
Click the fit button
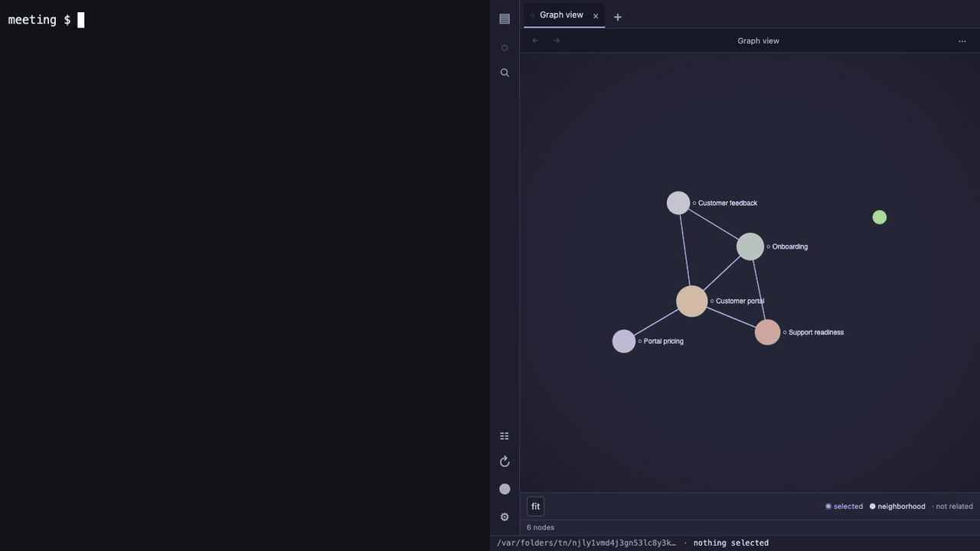[536, 507]
